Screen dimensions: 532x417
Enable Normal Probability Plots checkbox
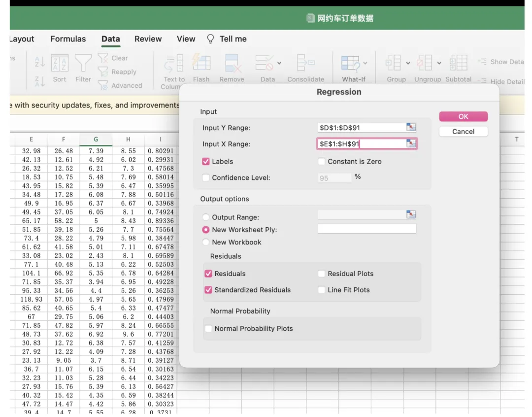click(x=208, y=328)
